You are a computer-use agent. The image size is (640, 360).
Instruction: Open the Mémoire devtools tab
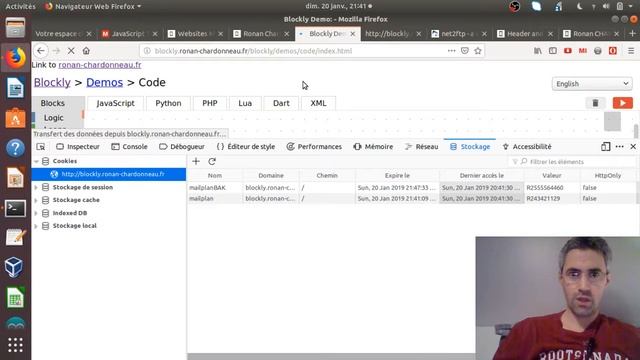(373, 147)
